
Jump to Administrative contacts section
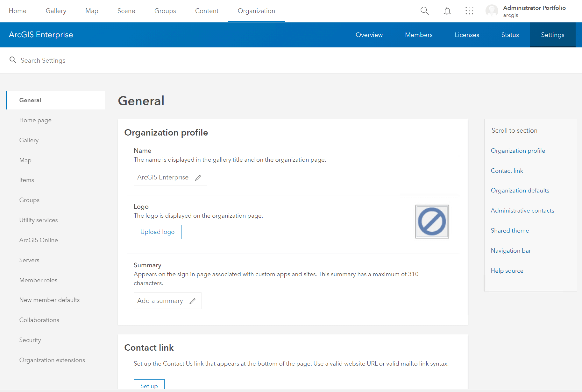pos(522,211)
